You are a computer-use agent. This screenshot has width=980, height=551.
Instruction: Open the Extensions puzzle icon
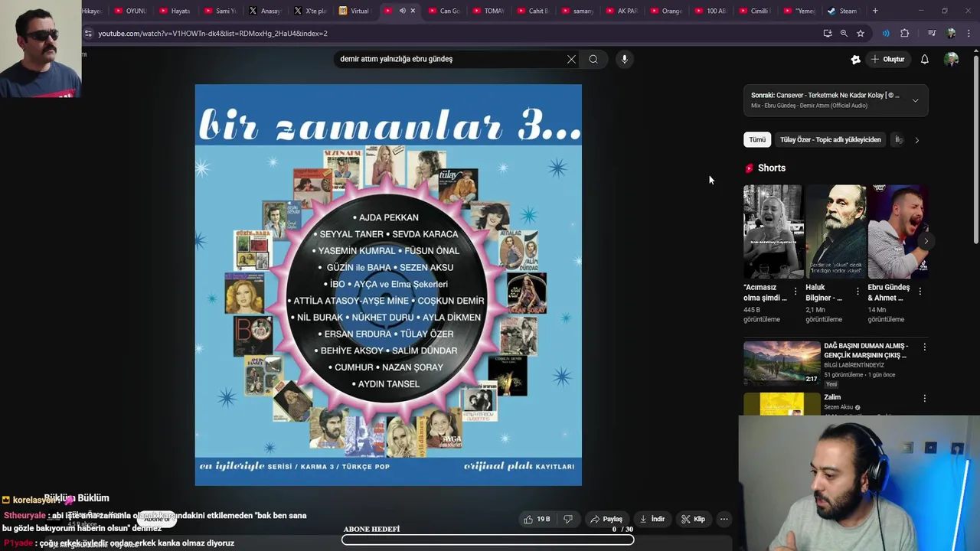[x=905, y=34]
